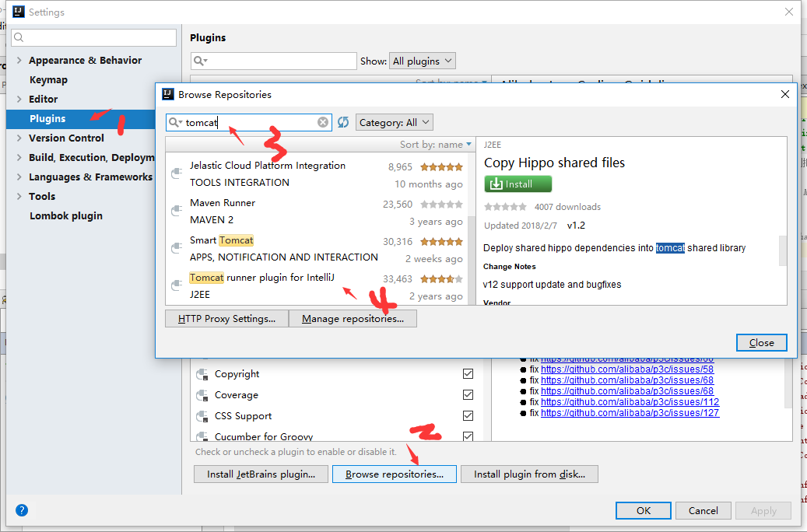807x532 pixels.
Task: Click the refresh icon beside the search field
Action: pos(343,122)
